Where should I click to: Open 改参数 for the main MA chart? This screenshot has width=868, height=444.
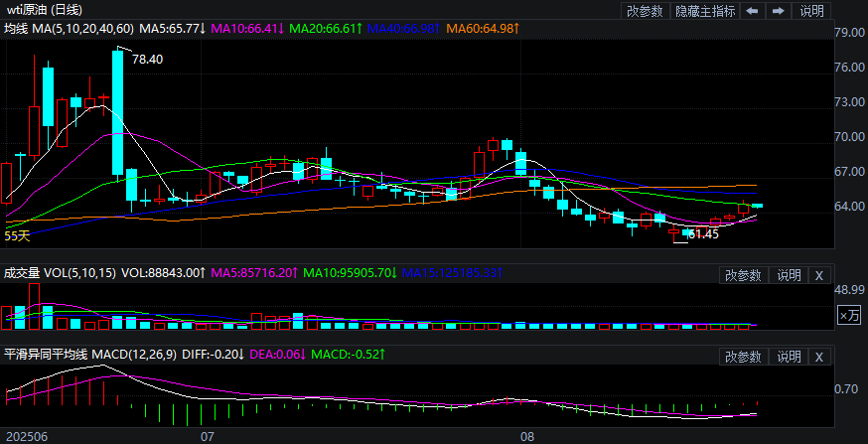[646, 11]
